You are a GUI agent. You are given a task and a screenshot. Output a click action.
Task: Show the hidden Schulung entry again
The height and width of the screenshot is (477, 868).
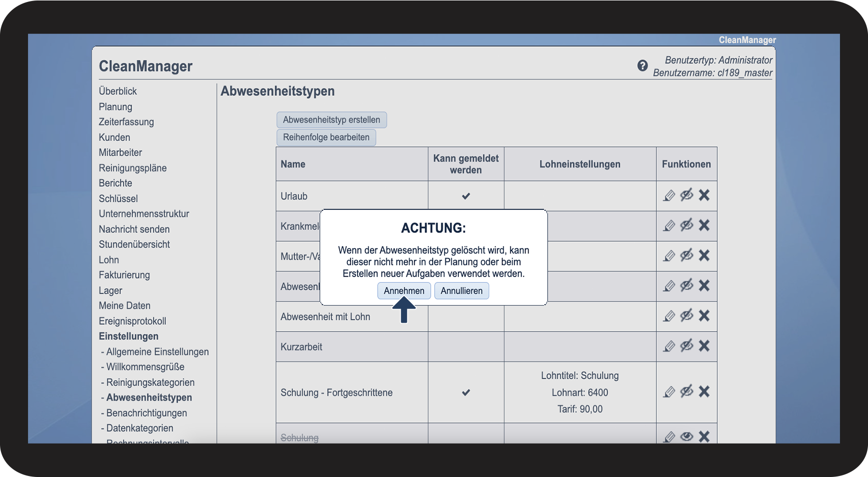coord(687,436)
